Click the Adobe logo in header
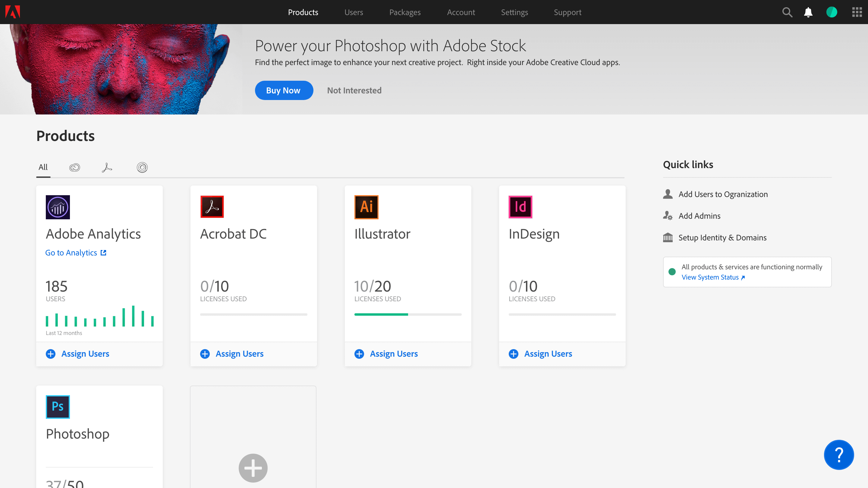 13,12
